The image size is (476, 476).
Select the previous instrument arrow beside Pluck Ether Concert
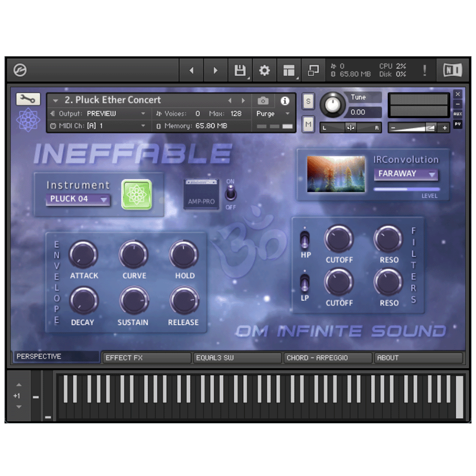point(230,101)
